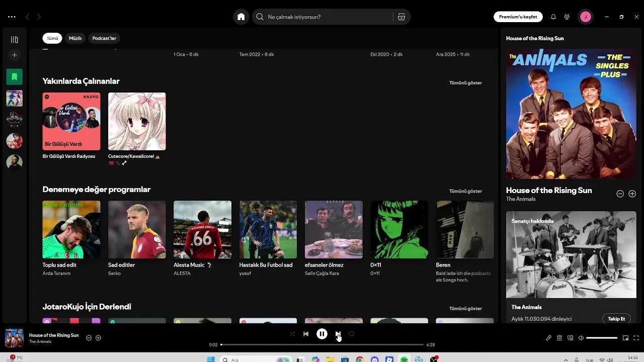Open Chrome from the taskbar
Image resolution: width=644 pixels, height=362 pixels.
pyautogui.click(x=360, y=359)
